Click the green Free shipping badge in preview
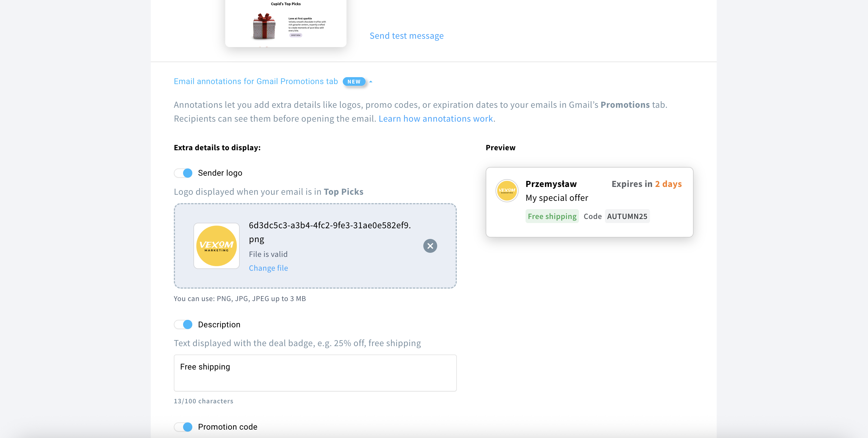Screen dimensions: 868x438 pos(552,216)
